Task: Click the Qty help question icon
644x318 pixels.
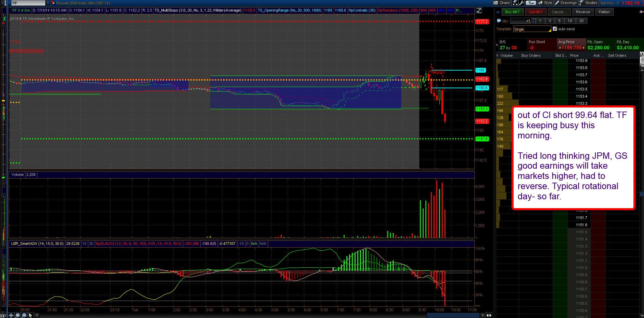Action: pos(499,21)
